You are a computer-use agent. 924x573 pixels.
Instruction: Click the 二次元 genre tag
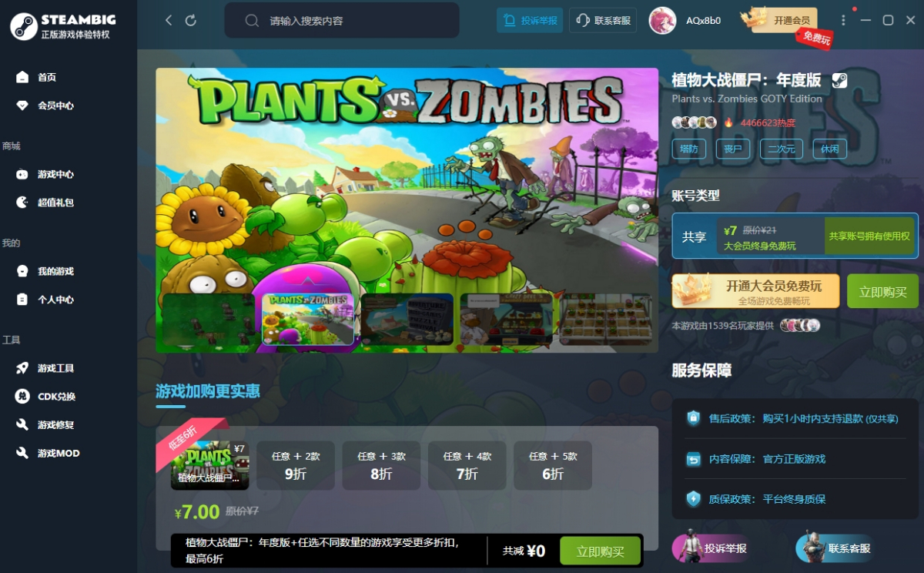tap(782, 149)
